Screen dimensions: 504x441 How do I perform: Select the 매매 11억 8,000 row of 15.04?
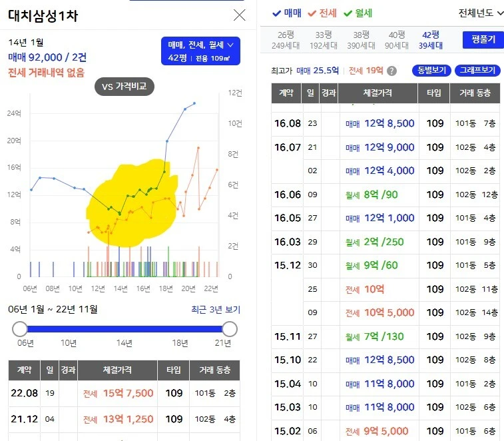[385, 384]
